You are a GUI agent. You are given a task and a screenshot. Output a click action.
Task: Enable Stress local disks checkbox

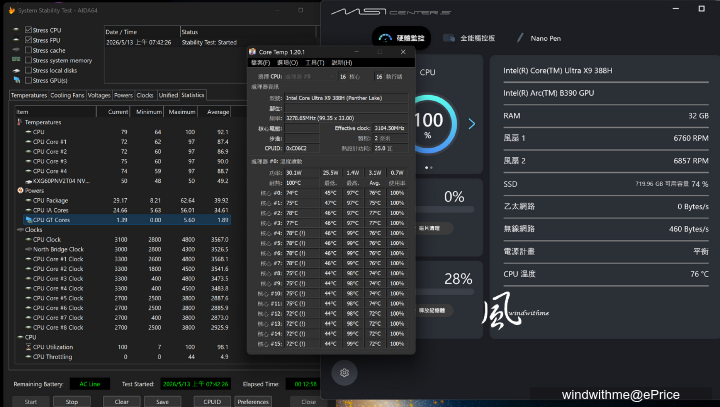tap(28, 70)
